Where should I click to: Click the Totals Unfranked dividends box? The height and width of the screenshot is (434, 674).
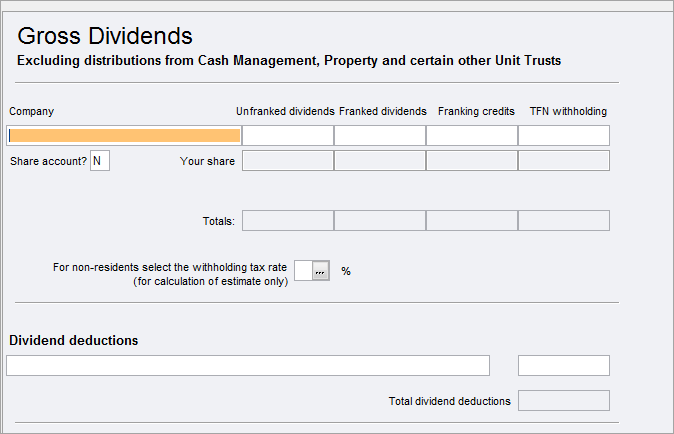tap(288, 221)
